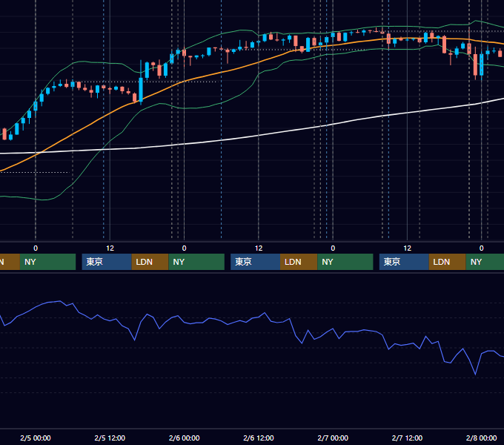
Task: Select the NY session block spanning 2/7 00:00
Action: click(345, 262)
